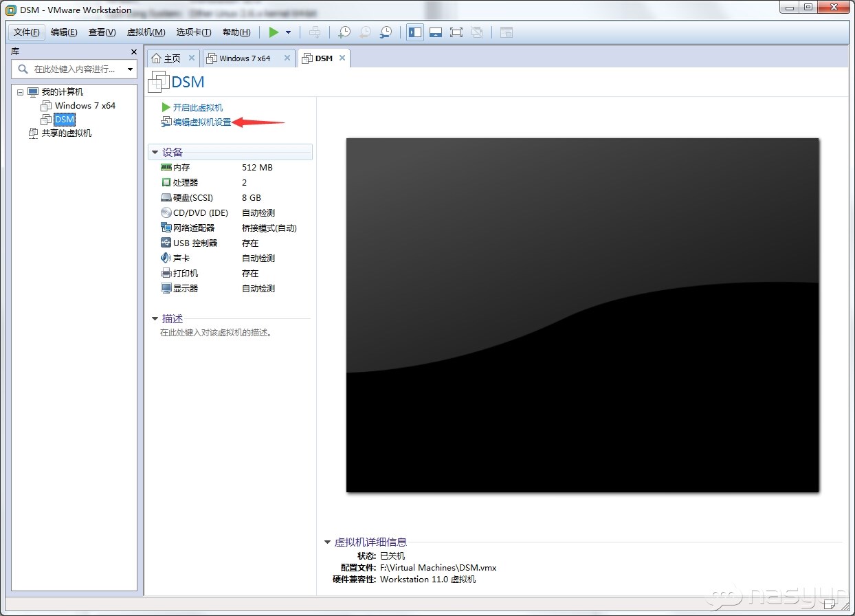Click the 8 GB hard disk value
This screenshot has width=855, height=616.
[252, 198]
